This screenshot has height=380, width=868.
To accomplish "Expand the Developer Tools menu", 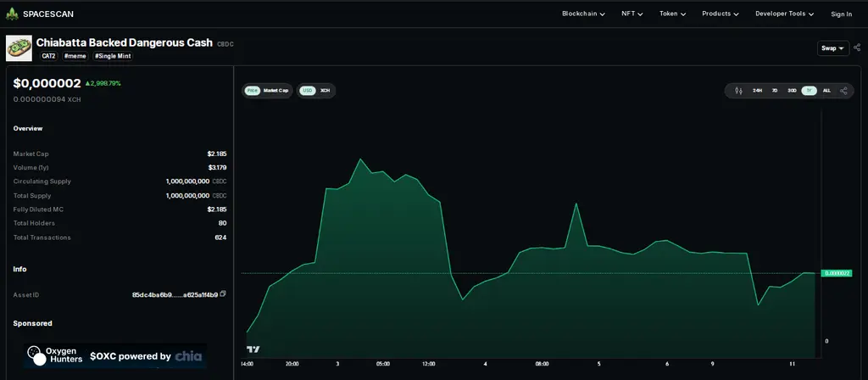I will pos(784,14).
